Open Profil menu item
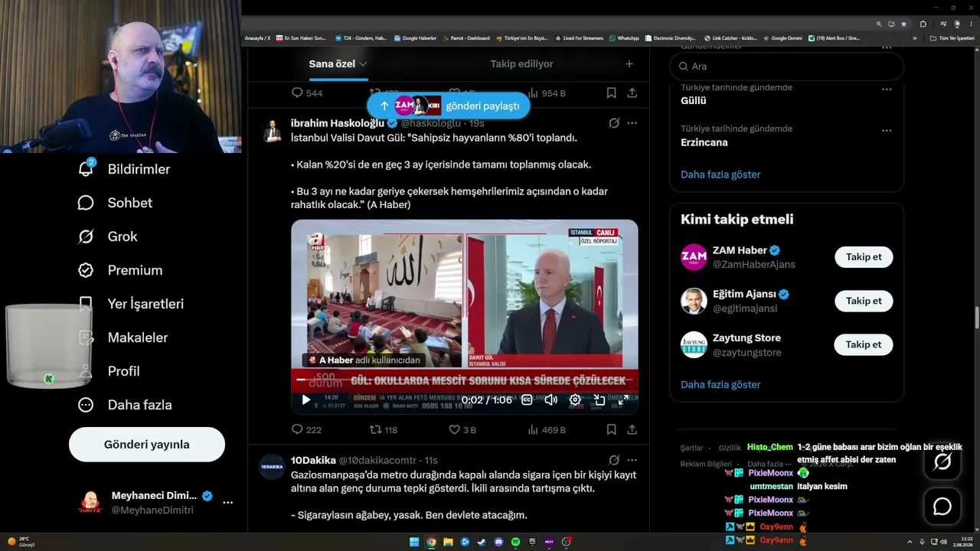 [109, 371]
